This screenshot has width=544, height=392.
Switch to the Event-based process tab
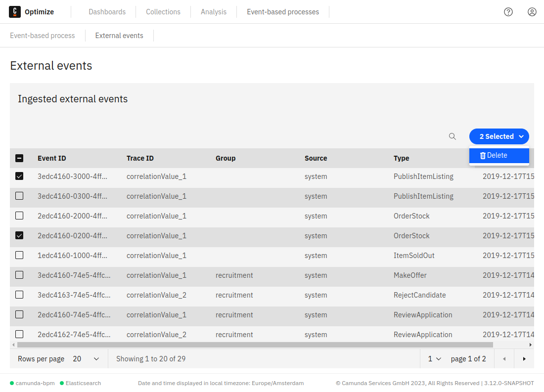click(42, 35)
